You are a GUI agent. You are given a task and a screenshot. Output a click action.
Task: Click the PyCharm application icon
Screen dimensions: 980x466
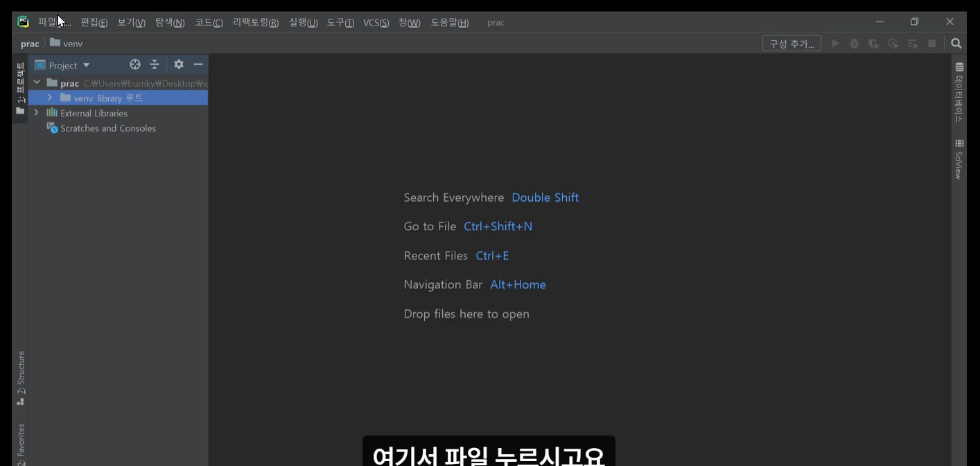pyautogui.click(x=23, y=21)
